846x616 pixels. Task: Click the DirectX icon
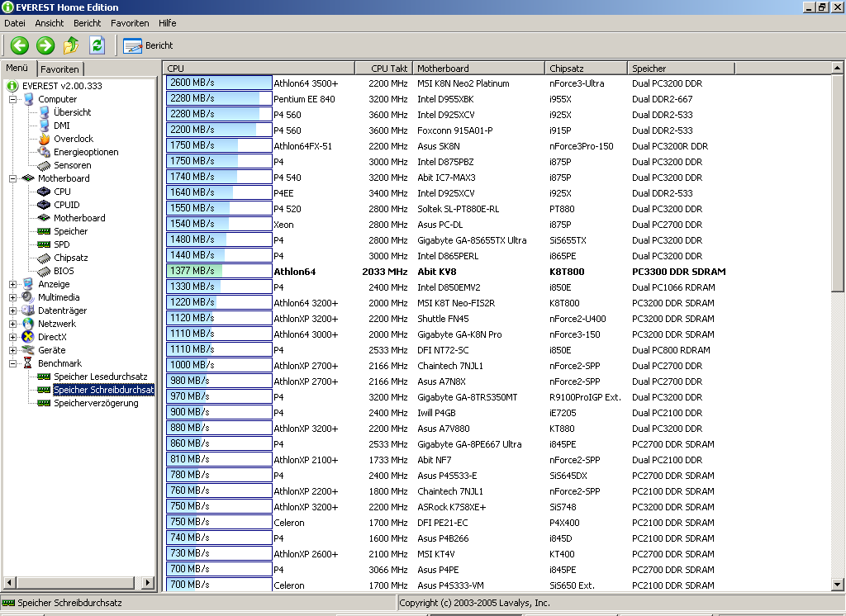(x=28, y=337)
